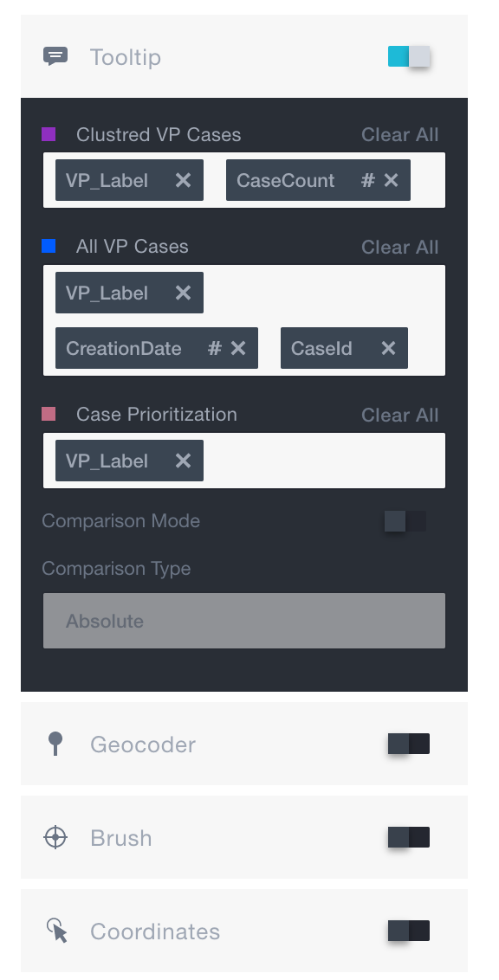Click Clear All for All VP Cases
Image resolution: width=499 pixels, height=980 pixels.
(x=399, y=247)
